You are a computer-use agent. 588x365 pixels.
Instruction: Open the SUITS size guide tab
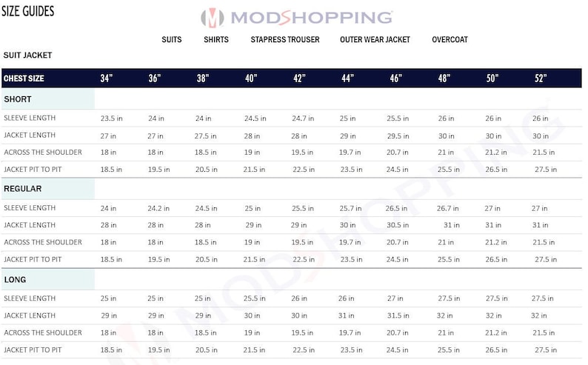[171, 39]
